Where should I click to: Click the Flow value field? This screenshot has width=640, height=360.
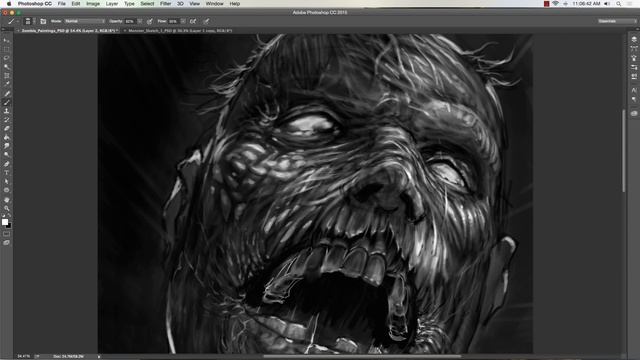click(x=173, y=21)
